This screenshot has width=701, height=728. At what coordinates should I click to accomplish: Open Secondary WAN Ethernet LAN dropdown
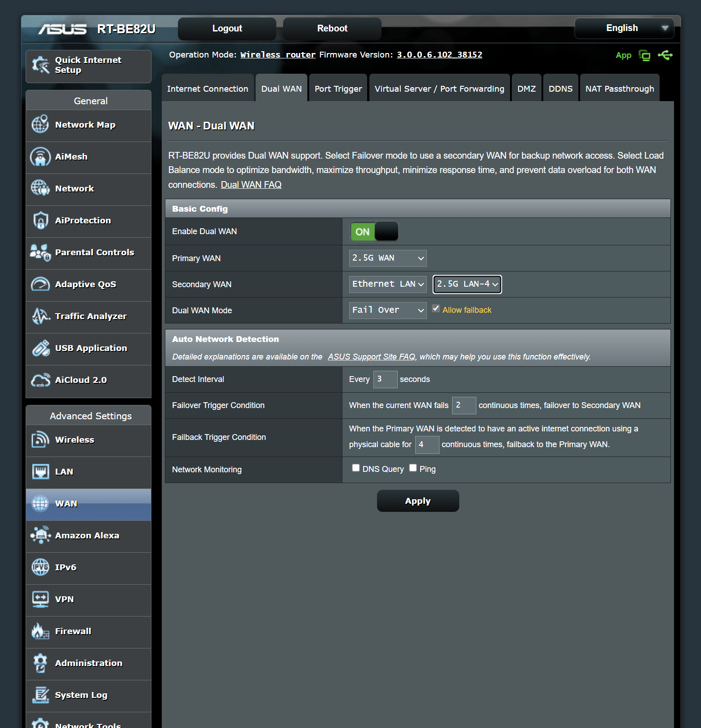point(388,284)
